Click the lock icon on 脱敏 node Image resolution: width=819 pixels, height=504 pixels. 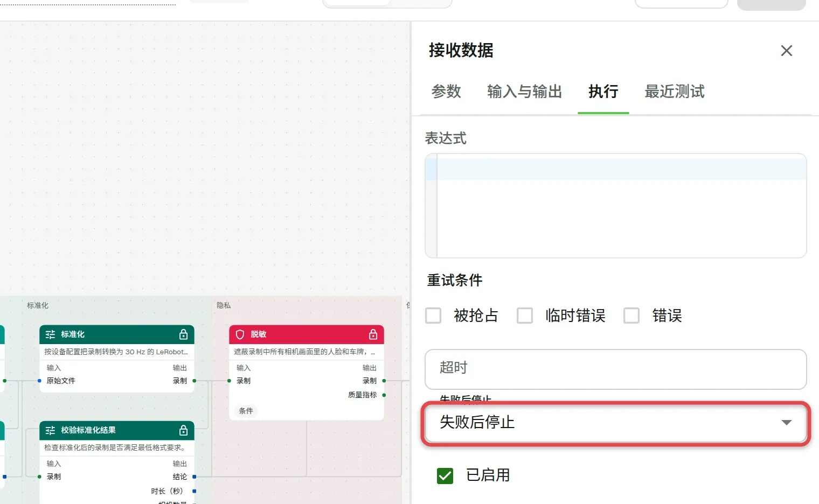373,334
